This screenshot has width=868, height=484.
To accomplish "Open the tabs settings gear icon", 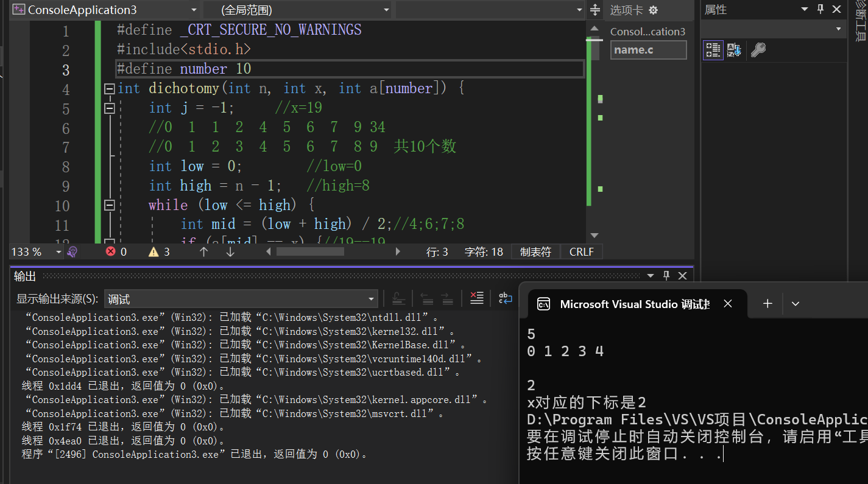I will pyautogui.click(x=654, y=10).
